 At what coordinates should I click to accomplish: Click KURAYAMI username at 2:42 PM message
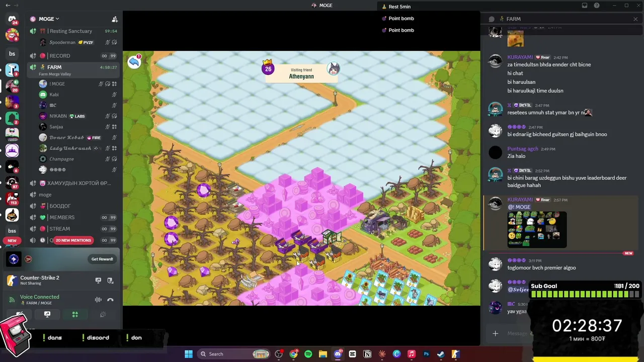coord(520,57)
